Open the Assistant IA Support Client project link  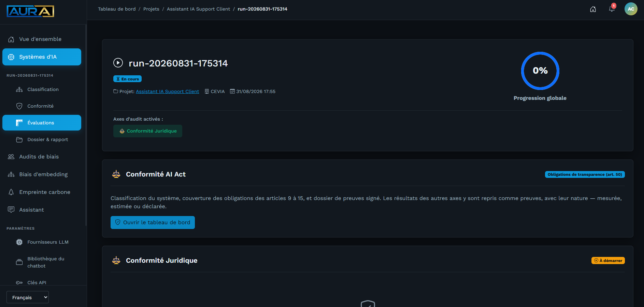click(x=167, y=91)
